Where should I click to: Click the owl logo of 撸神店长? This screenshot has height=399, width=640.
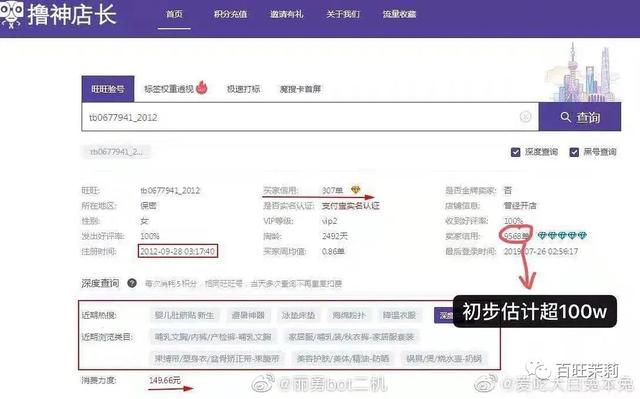point(11,14)
